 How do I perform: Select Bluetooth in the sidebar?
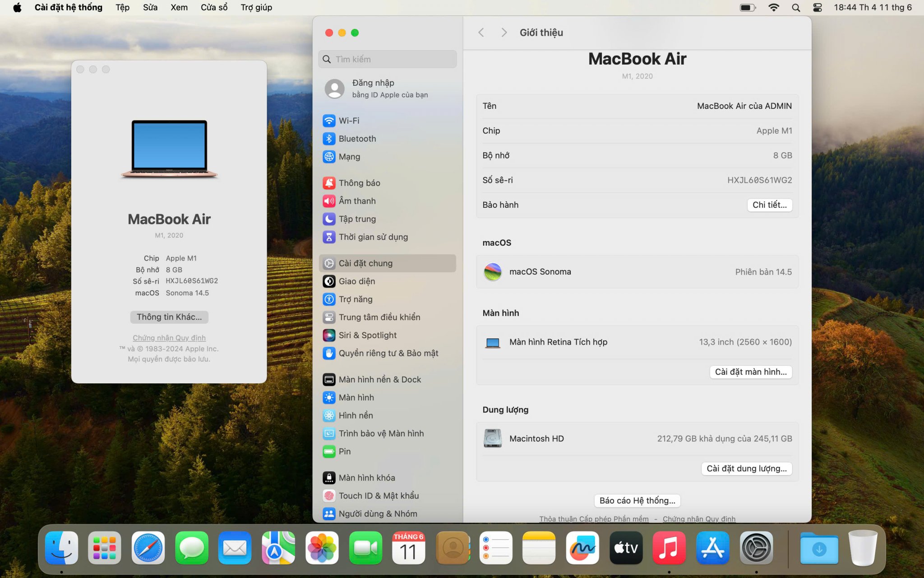click(x=357, y=139)
